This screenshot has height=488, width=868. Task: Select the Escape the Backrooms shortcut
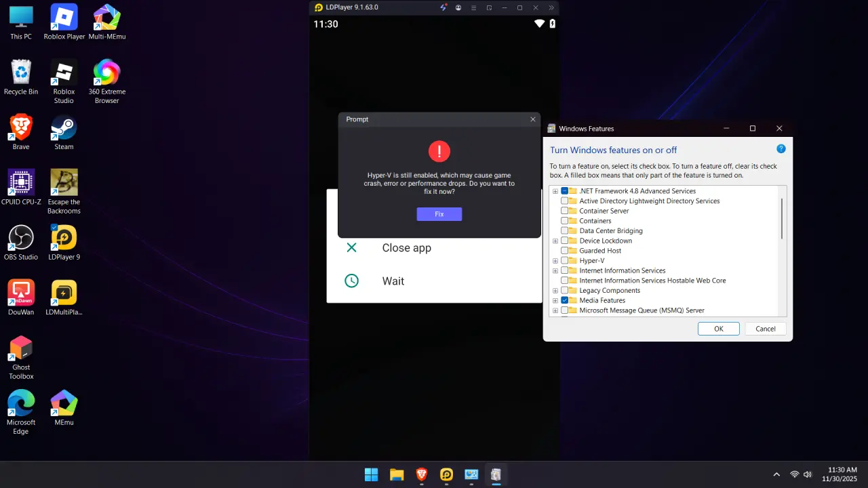pos(64,192)
